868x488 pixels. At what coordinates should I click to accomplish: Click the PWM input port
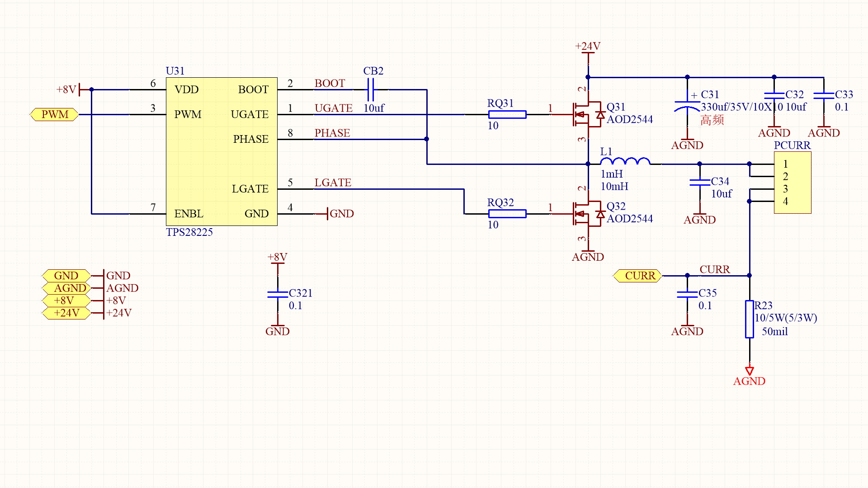54,114
